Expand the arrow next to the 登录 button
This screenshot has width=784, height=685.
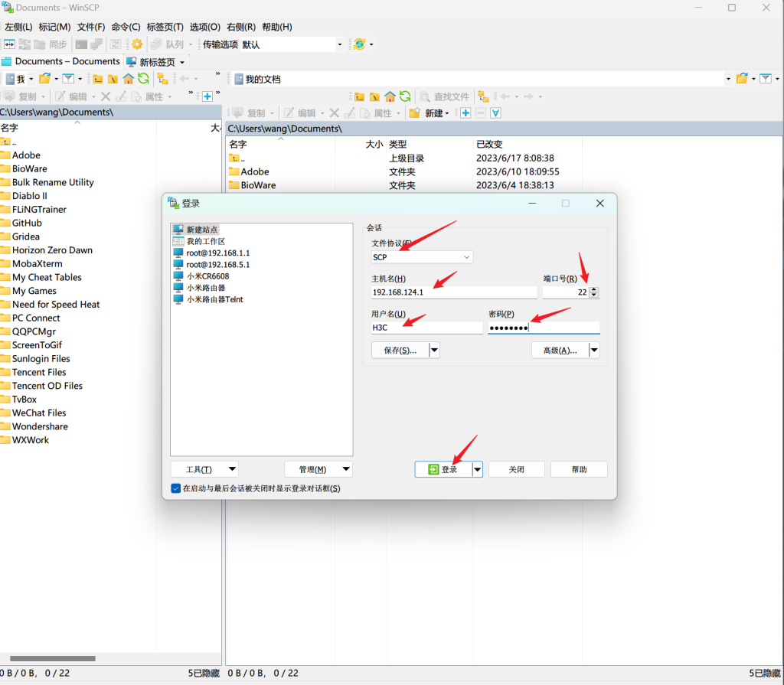pyautogui.click(x=478, y=469)
